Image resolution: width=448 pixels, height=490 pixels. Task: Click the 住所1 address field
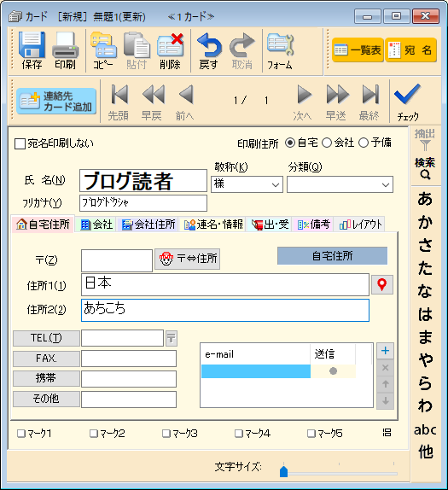[225, 284]
